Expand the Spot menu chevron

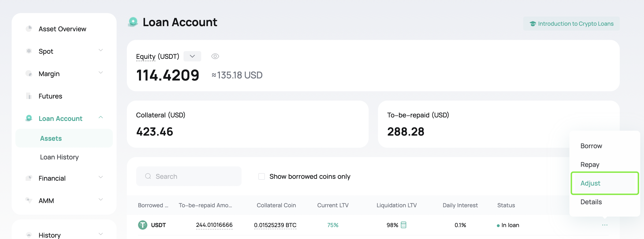pos(101,50)
